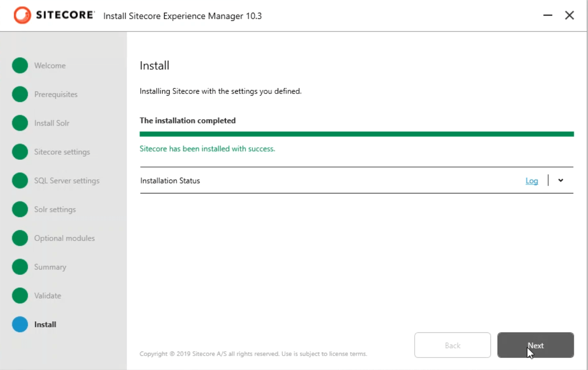Screen dimensions: 588x370
Task: Click the Optional modules step circle
Action: [20, 238]
